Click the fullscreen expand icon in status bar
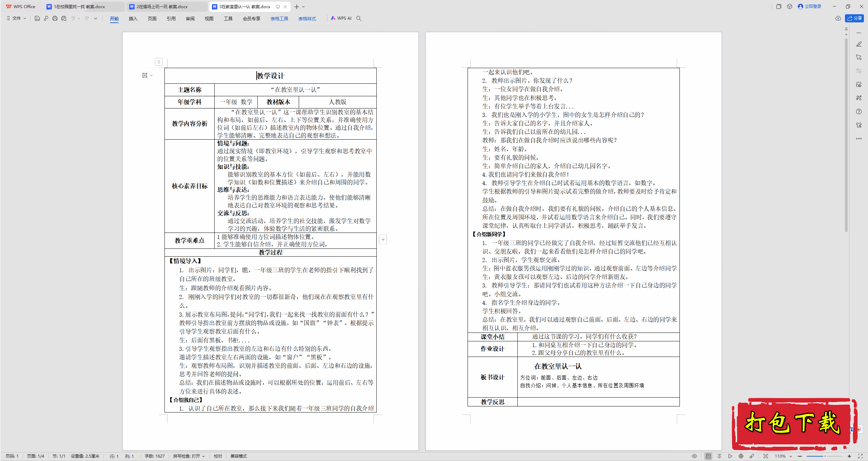This screenshot has height=461, width=868. point(860,456)
